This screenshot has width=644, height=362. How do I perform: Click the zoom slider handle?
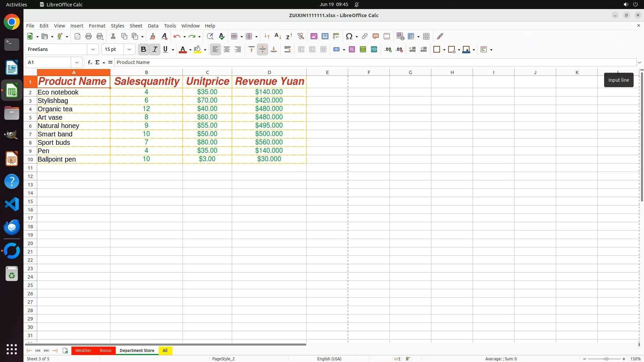[606, 359]
